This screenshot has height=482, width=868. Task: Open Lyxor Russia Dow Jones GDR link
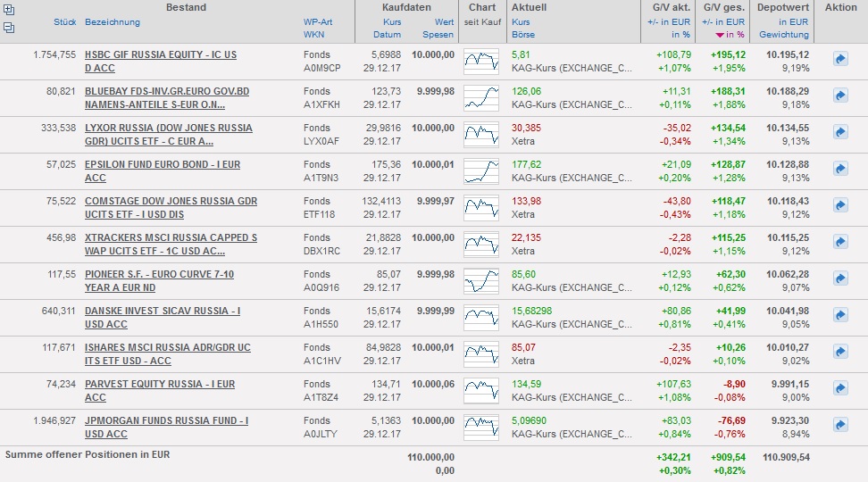click(168, 135)
